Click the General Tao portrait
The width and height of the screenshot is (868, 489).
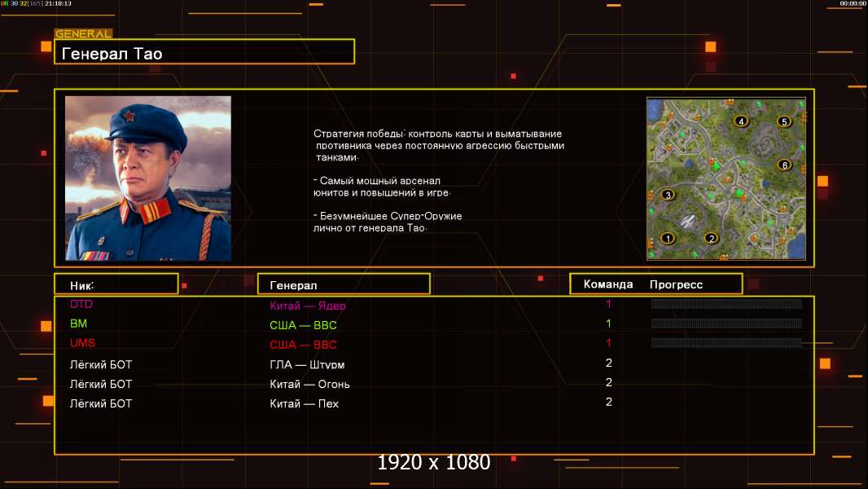[x=148, y=178]
